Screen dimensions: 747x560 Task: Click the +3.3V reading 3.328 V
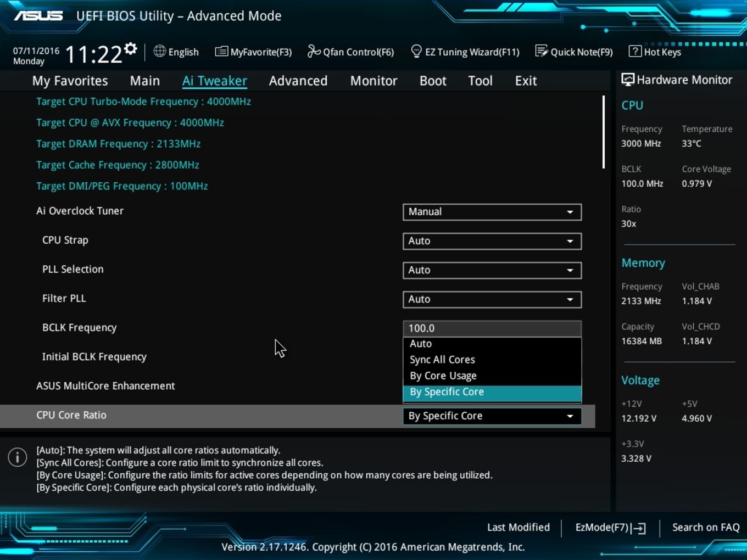click(x=636, y=458)
